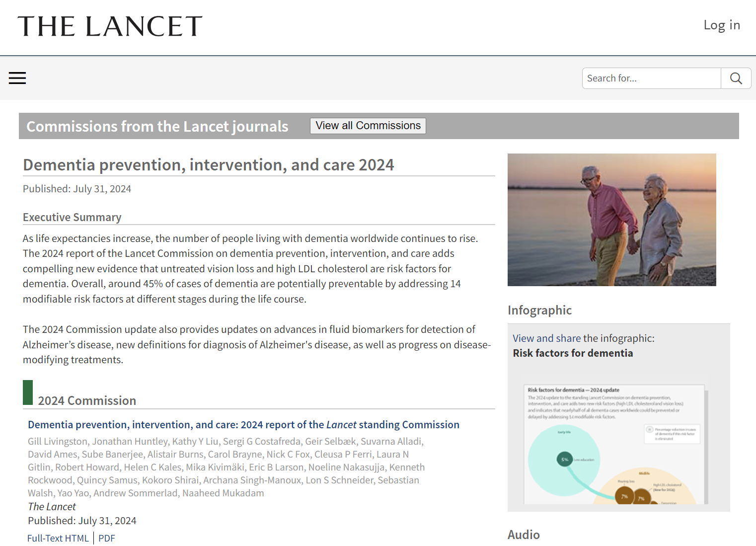Open the hamburger navigation menu

coord(17,78)
